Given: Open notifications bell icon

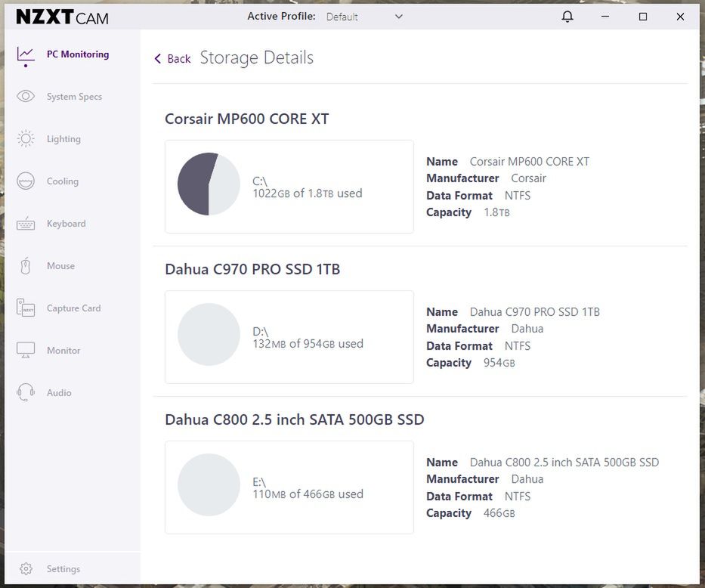Looking at the screenshot, I should click(x=567, y=17).
